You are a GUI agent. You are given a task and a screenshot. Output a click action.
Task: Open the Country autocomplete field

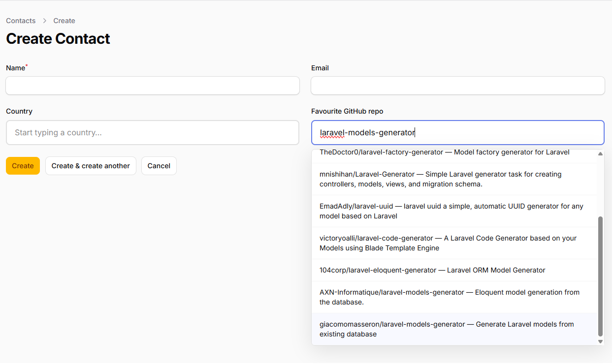click(x=153, y=133)
